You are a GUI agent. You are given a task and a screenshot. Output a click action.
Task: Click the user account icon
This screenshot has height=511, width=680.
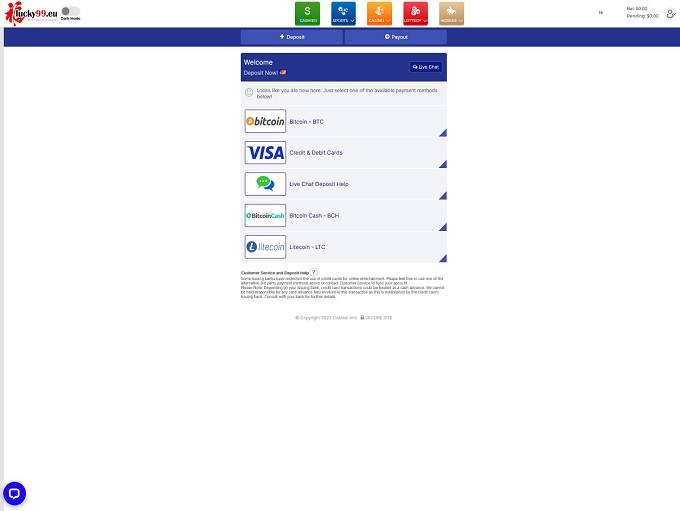pos(670,13)
